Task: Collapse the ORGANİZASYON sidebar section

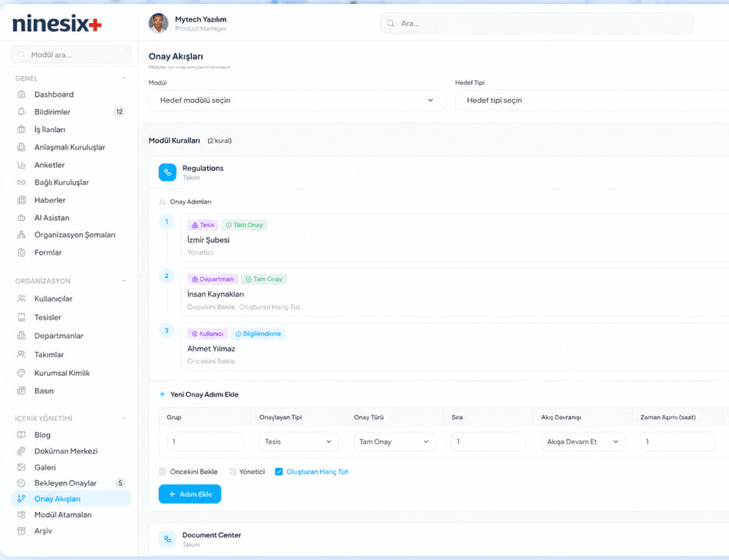Action: [x=124, y=281]
